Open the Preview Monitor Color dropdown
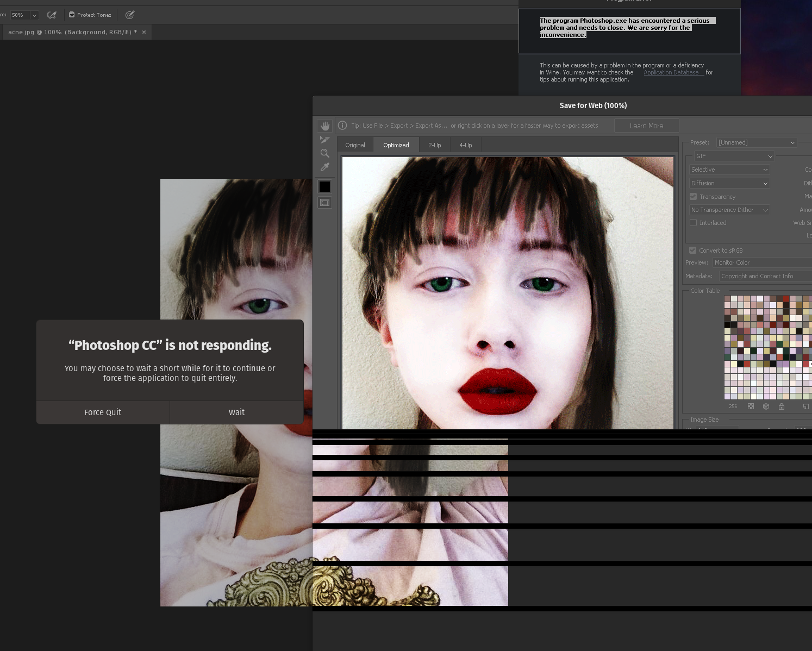Screen dimensions: 812x651 762,262
